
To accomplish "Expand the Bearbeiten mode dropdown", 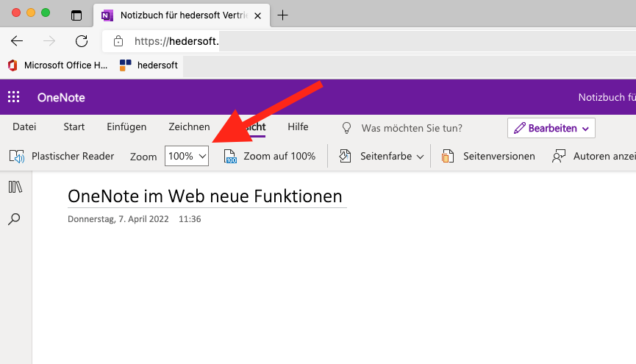I will point(551,128).
